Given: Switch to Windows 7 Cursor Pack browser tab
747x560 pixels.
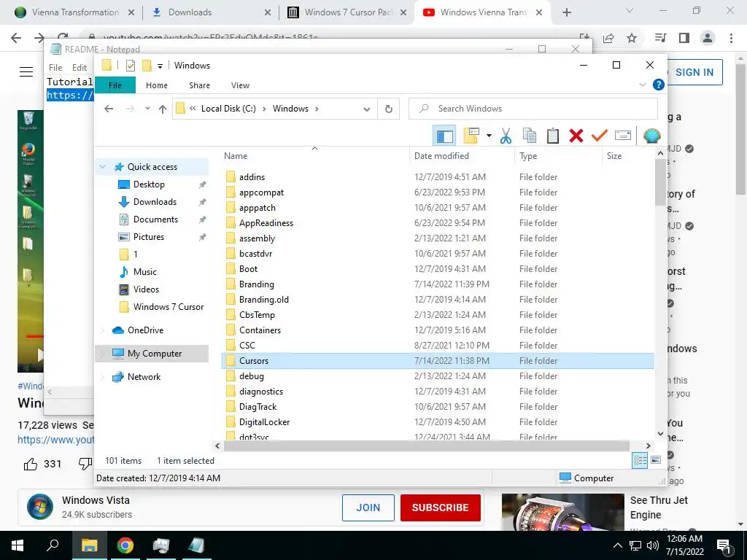Looking at the screenshot, I should [x=347, y=12].
